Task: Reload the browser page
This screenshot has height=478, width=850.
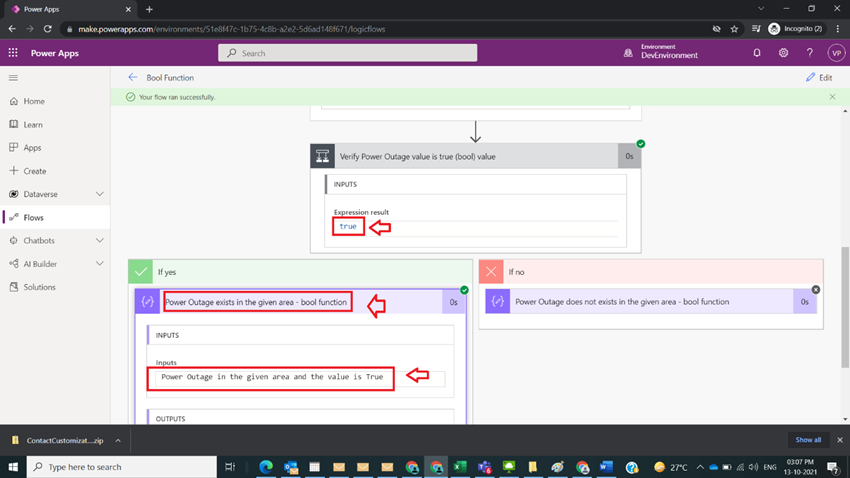Action: [48, 29]
